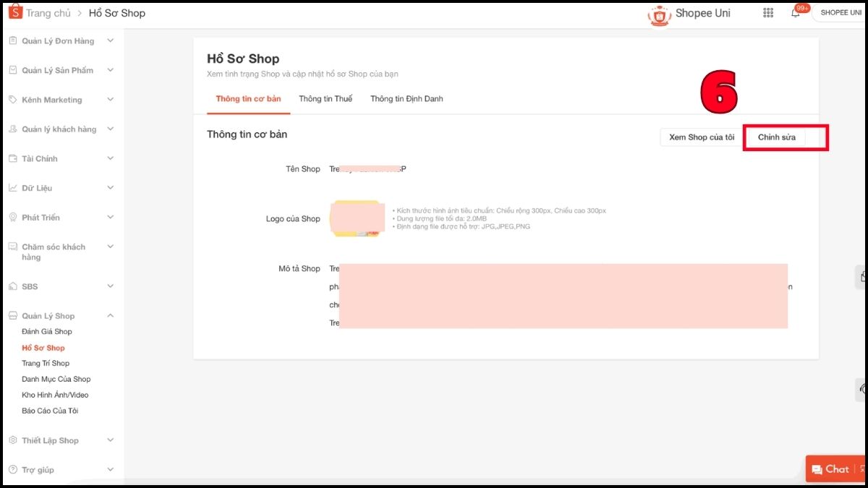Viewport: 868px width, 488px height.
Task: Click the Kênh Marketing tag icon
Action: click(12, 100)
